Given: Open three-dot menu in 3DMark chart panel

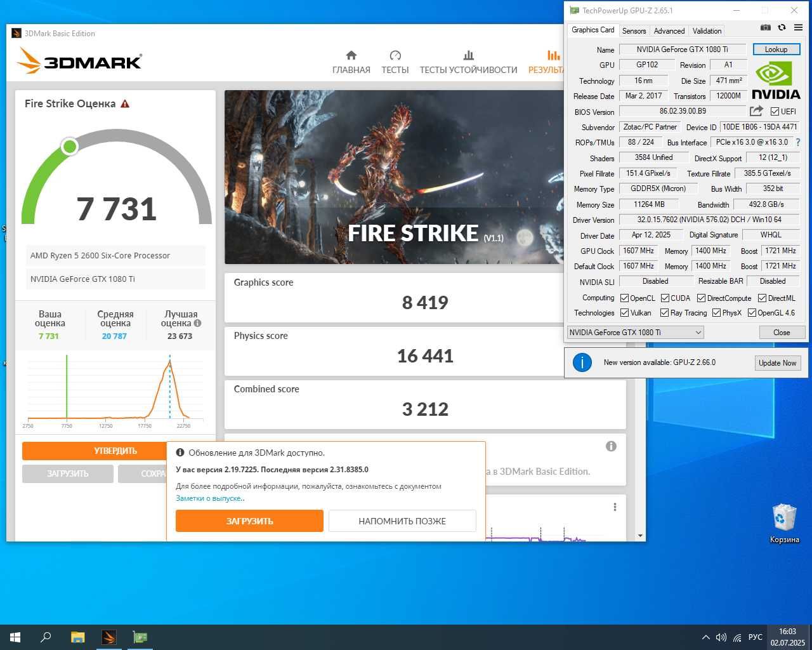Looking at the screenshot, I should (615, 507).
